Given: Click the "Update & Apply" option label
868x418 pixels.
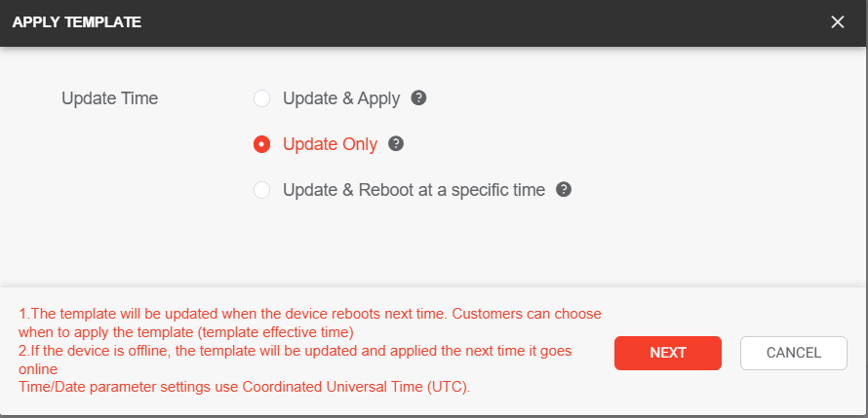Looking at the screenshot, I should click(341, 98).
